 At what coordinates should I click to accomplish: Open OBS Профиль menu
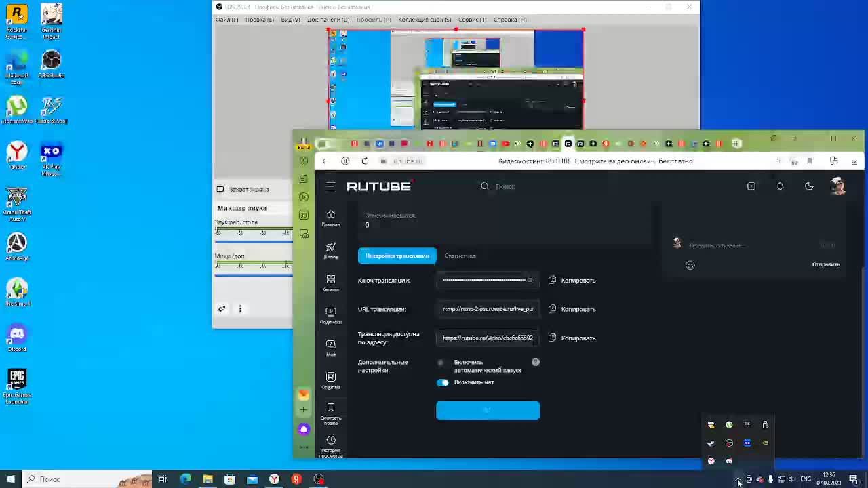(374, 20)
